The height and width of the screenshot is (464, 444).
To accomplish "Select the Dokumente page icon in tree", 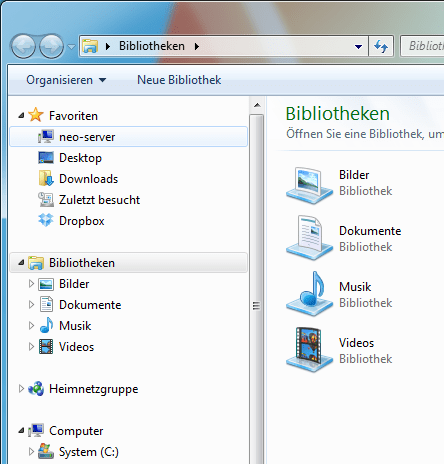I will (46, 304).
